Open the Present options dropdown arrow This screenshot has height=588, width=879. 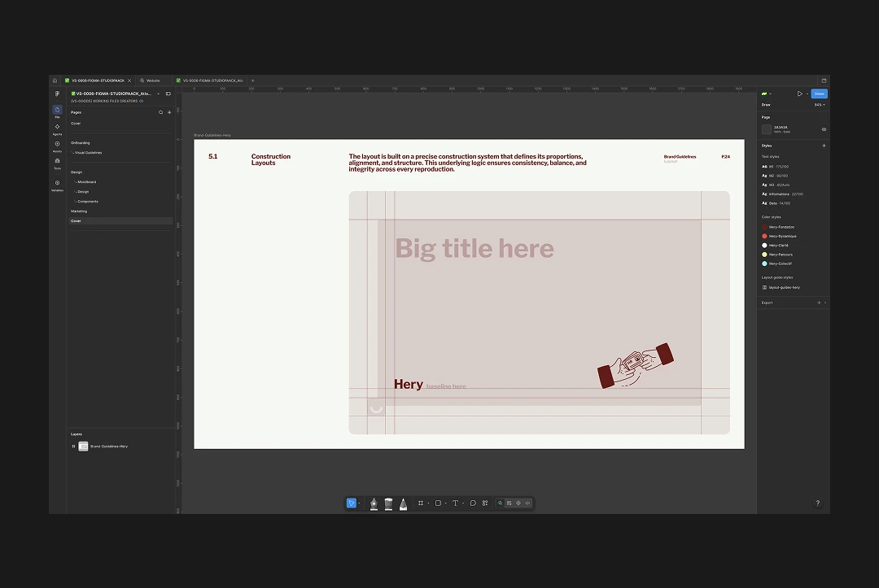[x=807, y=94]
